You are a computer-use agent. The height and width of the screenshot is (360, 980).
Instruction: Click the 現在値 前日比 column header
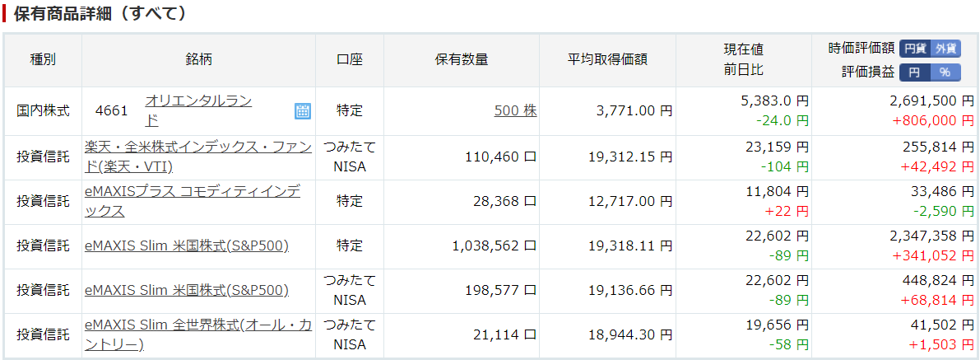pyautogui.click(x=743, y=60)
